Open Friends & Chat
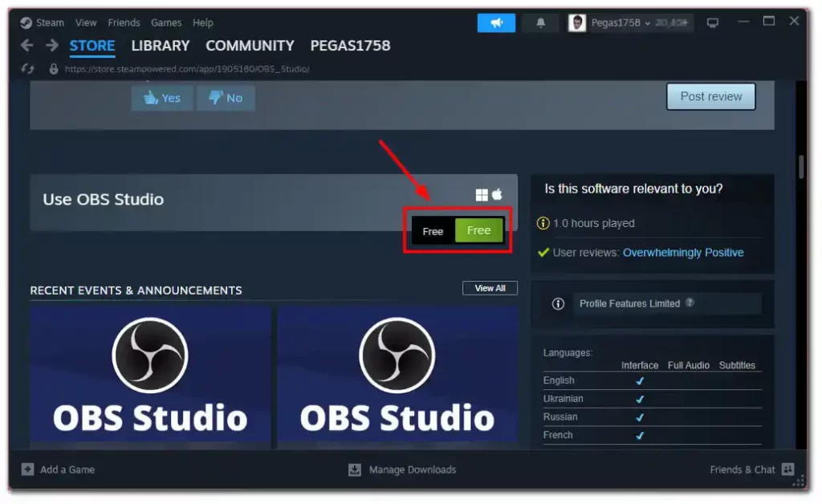This screenshot has height=504, width=822. 743,469
